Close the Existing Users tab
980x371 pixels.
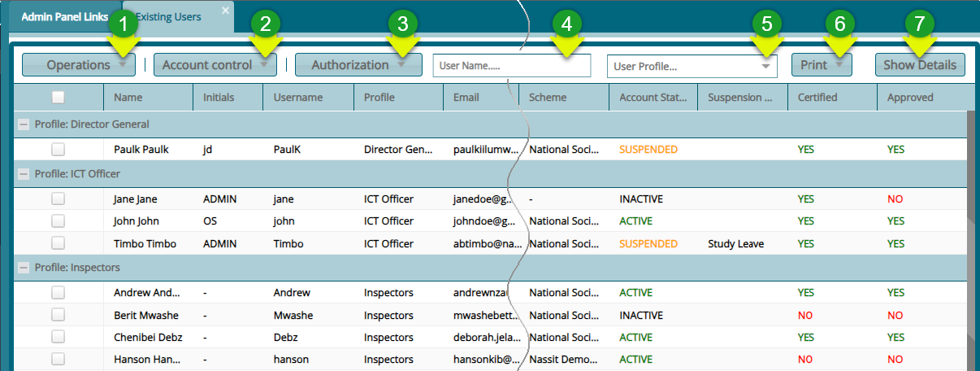coord(226,11)
